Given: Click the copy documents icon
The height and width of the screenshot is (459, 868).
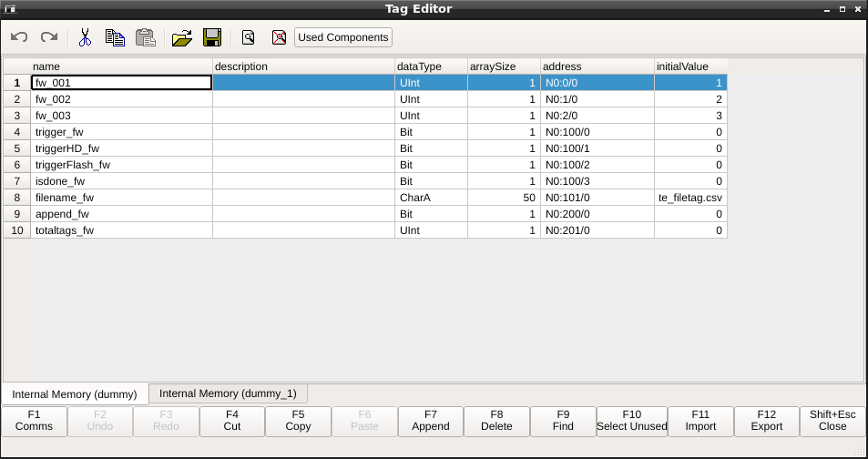Looking at the screenshot, I should (115, 37).
